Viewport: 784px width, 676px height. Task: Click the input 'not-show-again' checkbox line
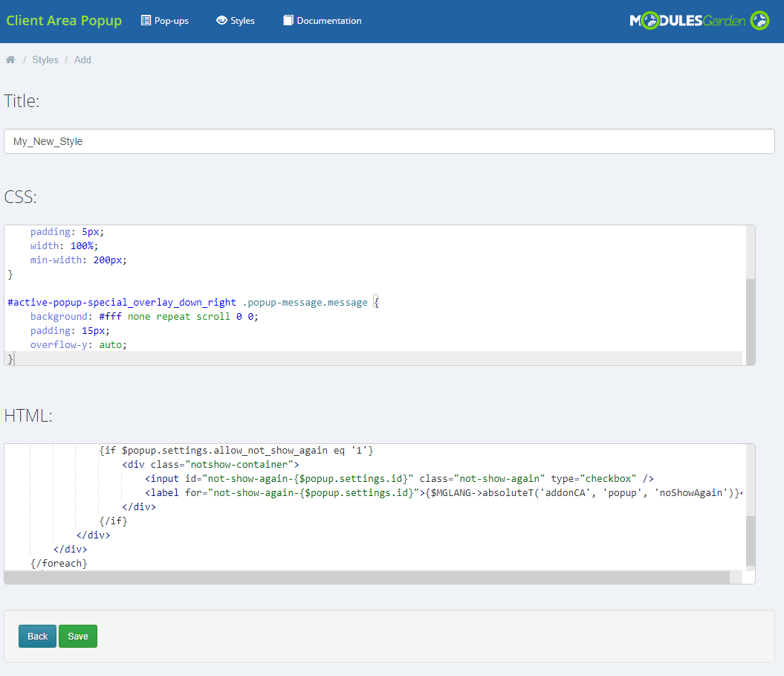399,478
